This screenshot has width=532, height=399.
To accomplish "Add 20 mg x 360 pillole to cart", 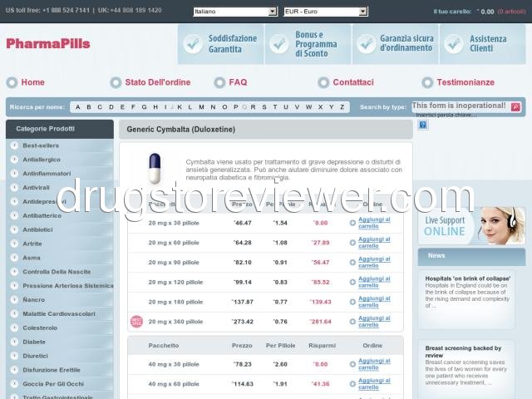I will click(x=374, y=322).
